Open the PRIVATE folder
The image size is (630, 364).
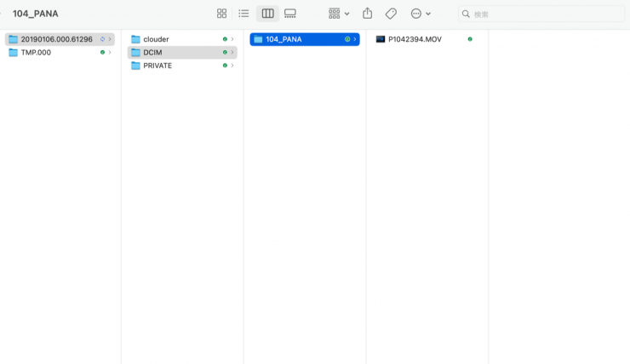(157, 65)
